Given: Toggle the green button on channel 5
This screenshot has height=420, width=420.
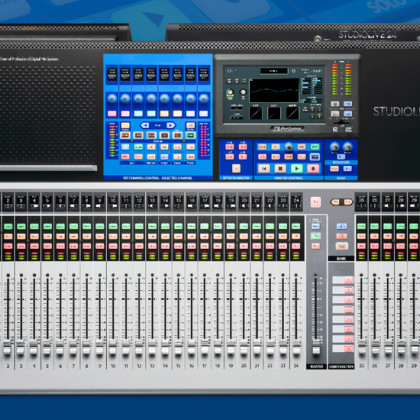Looking at the screenshot, I should tap(47, 226).
